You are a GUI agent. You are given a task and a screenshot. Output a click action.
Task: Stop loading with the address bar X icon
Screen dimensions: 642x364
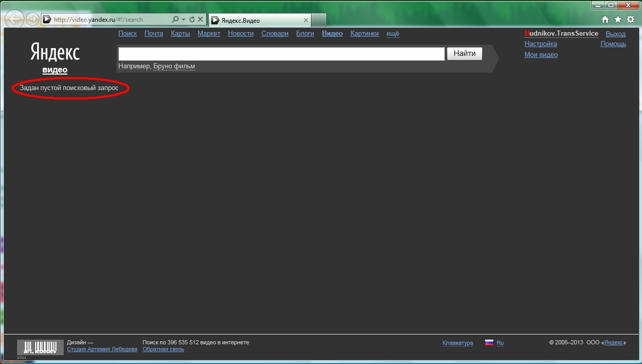click(x=200, y=20)
